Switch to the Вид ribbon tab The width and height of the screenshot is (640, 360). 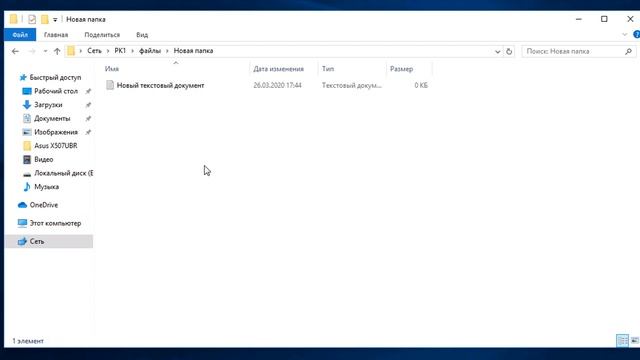coord(142,35)
